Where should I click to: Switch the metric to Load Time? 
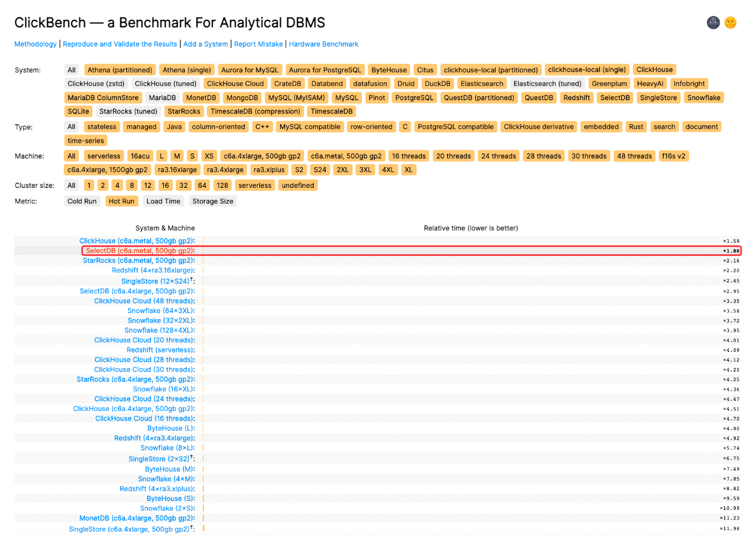(x=163, y=201)
